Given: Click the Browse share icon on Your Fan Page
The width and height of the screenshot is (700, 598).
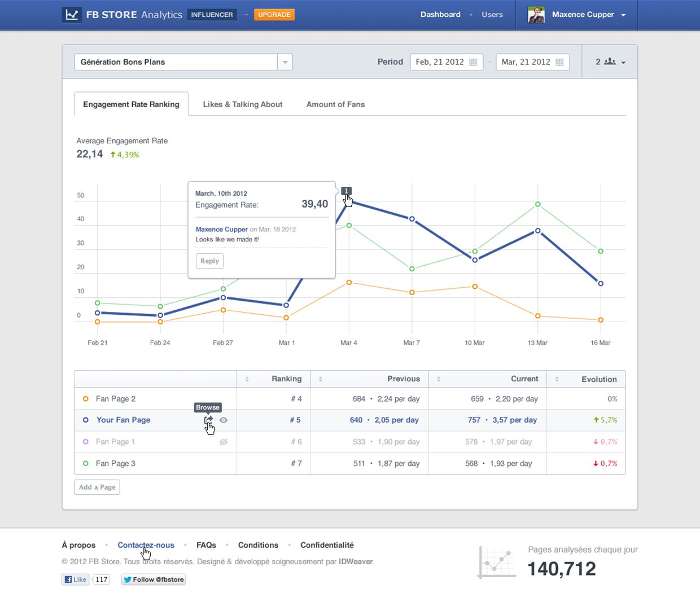Looking at the screenshot, I should click(208, 420).
